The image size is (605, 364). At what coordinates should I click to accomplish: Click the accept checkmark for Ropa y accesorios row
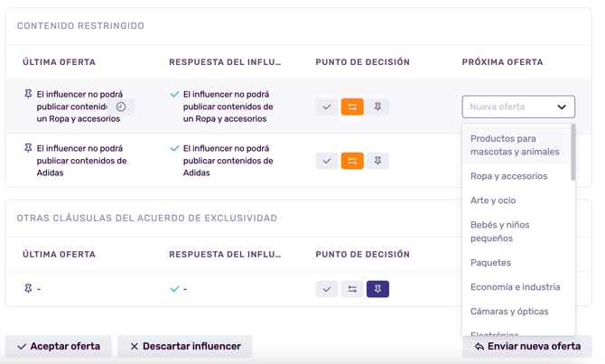point(327,107)
